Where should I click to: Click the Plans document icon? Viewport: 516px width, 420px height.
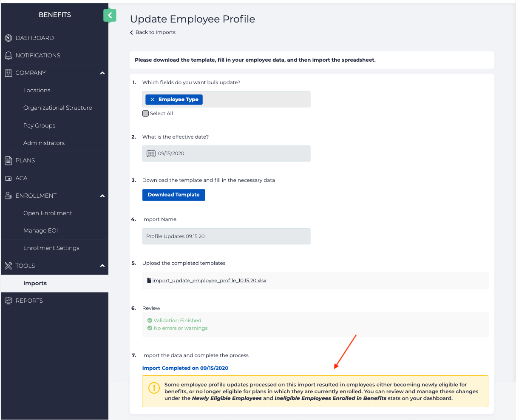coord(9,161)
